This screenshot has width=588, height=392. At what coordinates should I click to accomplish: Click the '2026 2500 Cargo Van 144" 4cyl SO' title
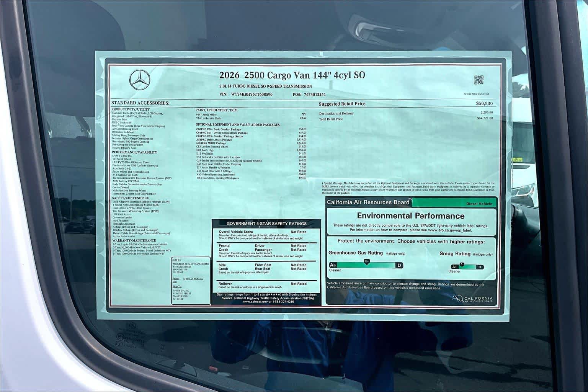point(292,75)
